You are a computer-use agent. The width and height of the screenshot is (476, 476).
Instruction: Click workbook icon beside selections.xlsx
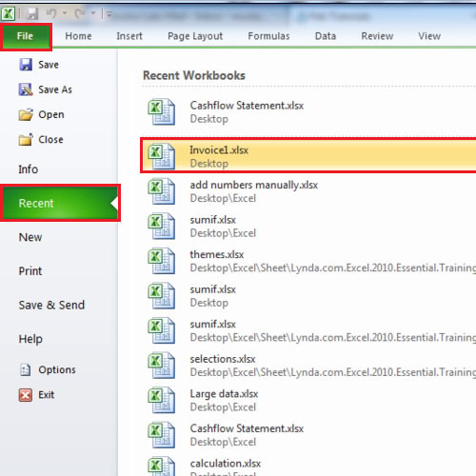161,366
